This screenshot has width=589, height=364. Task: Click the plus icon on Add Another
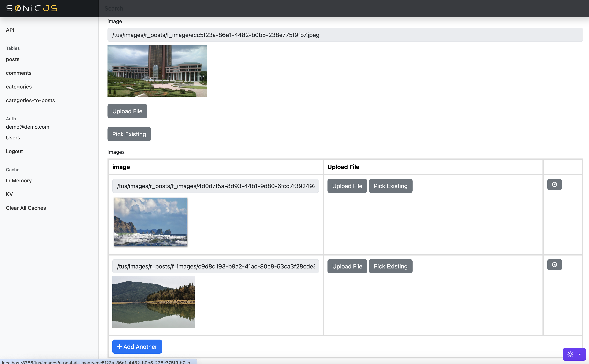pyautogui.click(x=119, y=346)
